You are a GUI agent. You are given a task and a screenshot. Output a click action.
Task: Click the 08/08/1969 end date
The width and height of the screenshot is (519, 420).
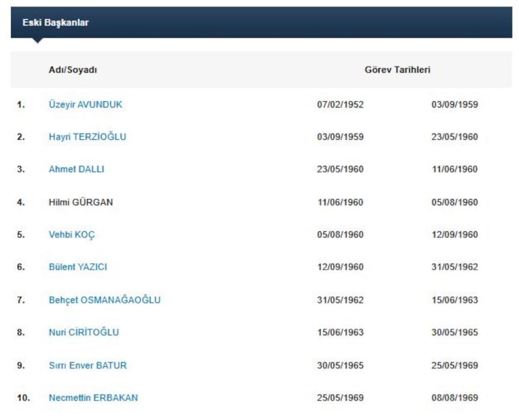454,398
